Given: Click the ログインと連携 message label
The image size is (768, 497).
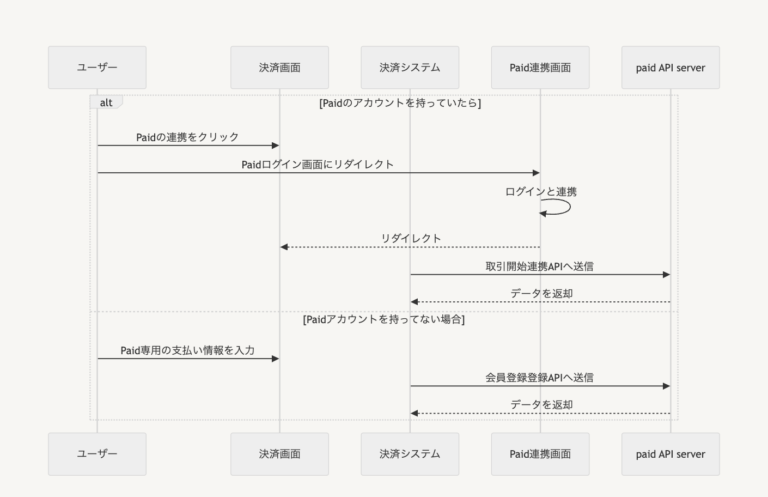Looking at the screenshot, I should pos(541,191).
